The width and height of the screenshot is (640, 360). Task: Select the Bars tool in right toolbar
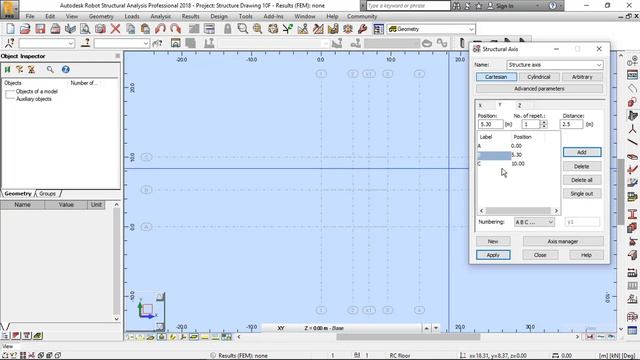pyautogui.click(x=632, y=142)
